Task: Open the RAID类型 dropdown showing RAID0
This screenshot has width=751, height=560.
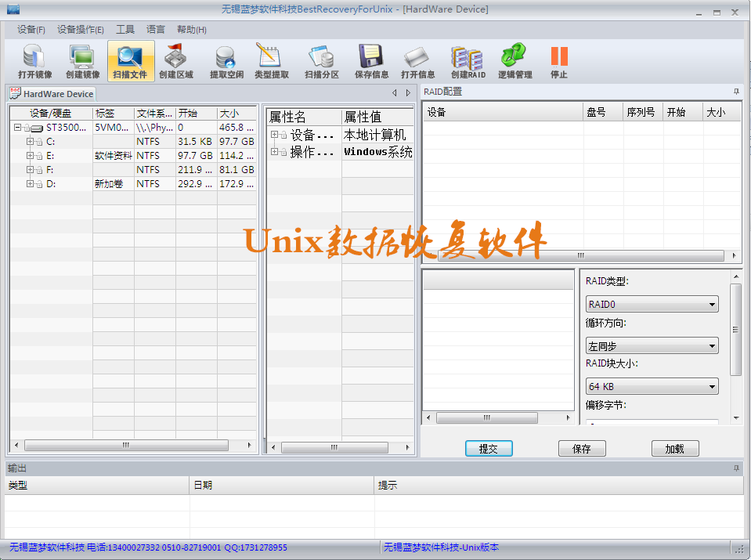Action: 652,305
